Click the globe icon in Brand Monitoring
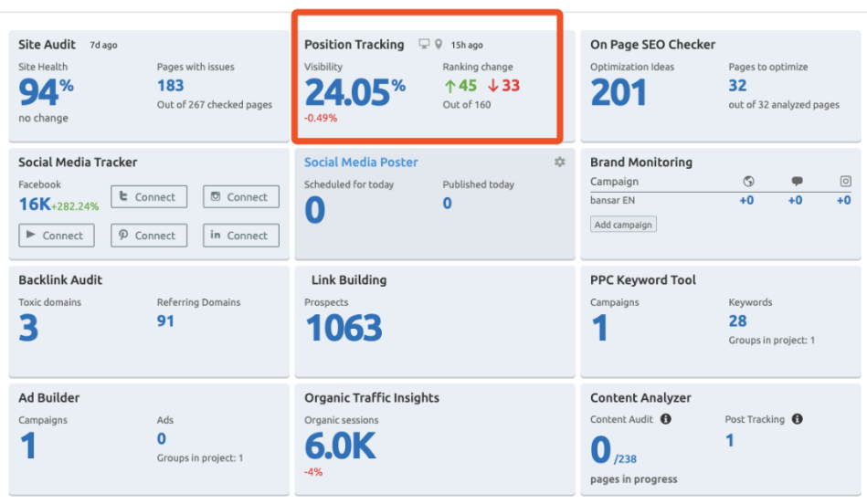Image resolution: width=867 pixels, height=504 pixels. pyautogui.click(x=748, y=182)
